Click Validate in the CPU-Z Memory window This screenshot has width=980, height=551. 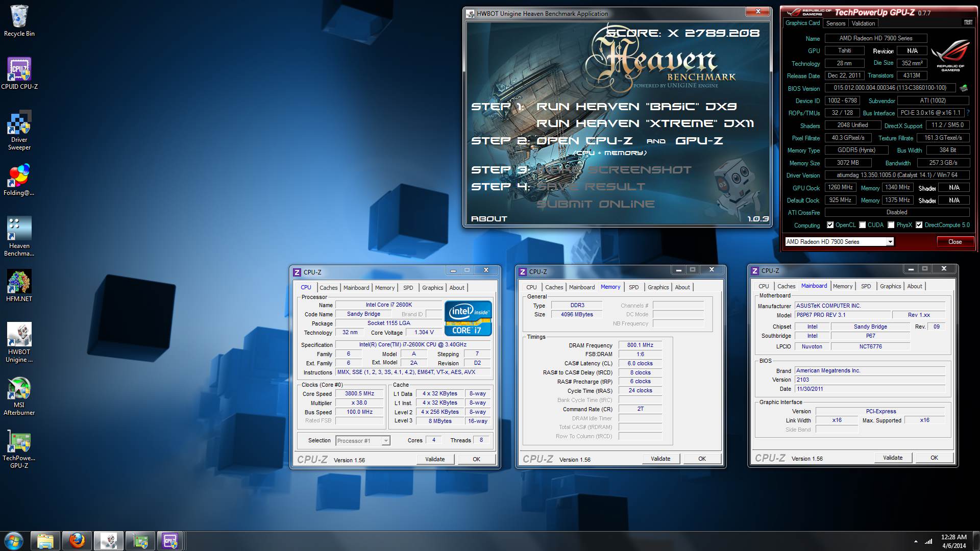(x=660, y=459)
